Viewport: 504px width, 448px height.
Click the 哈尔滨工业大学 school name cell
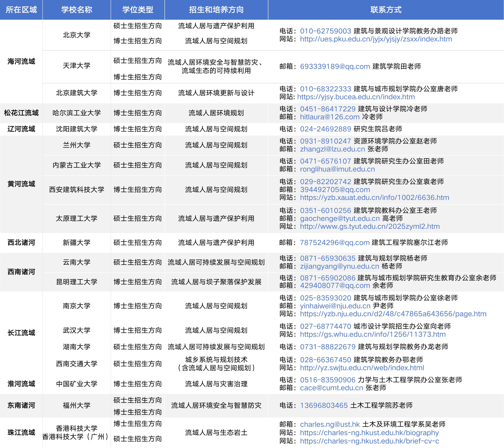point(77,113)
